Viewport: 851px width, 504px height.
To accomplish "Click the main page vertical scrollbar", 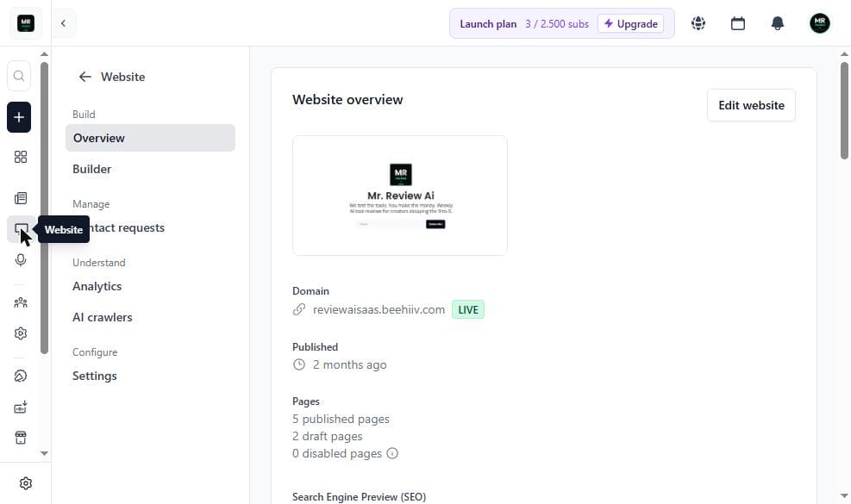I will click(844, 110).
